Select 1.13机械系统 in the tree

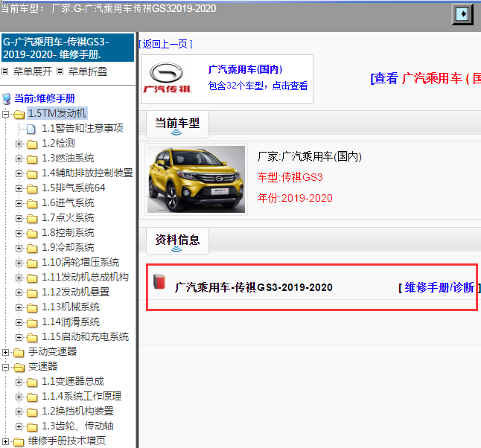pyautogui.click(x=71, y=307)
